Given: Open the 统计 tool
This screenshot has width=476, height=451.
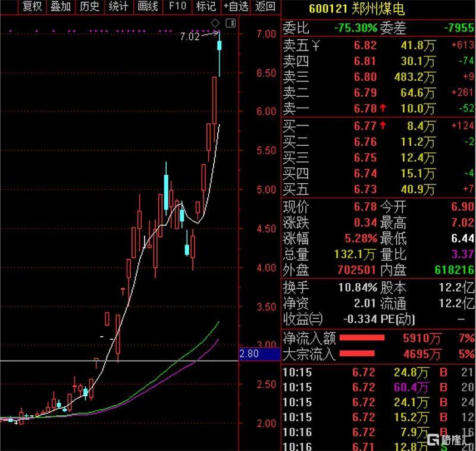Looking at the screenshot, I should (118, 7).
